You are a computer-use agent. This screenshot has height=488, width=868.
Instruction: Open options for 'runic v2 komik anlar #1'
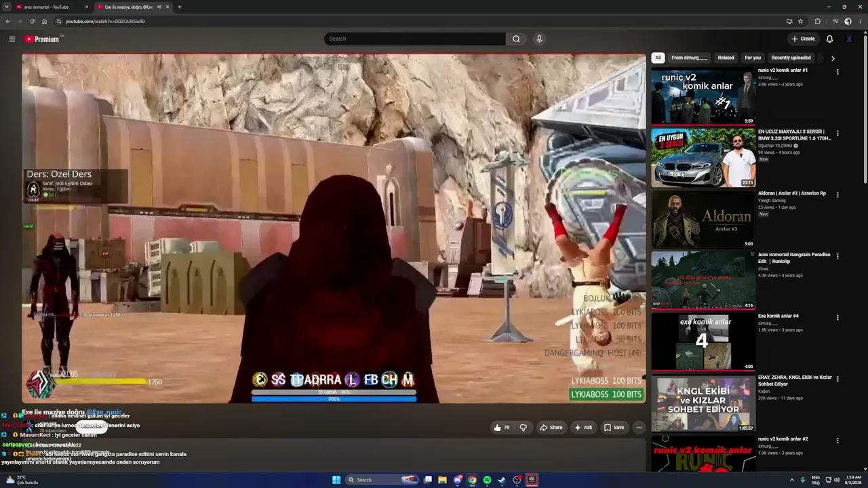pyautogui.click(x=837, y=72)
